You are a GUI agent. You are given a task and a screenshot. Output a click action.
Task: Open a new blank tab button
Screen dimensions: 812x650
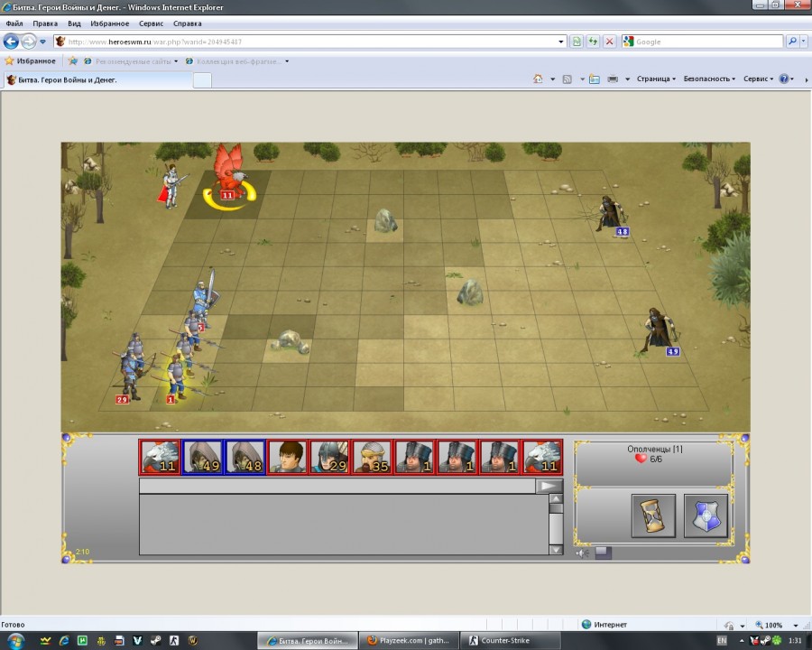pyautogui.click(x=202, y=79)
